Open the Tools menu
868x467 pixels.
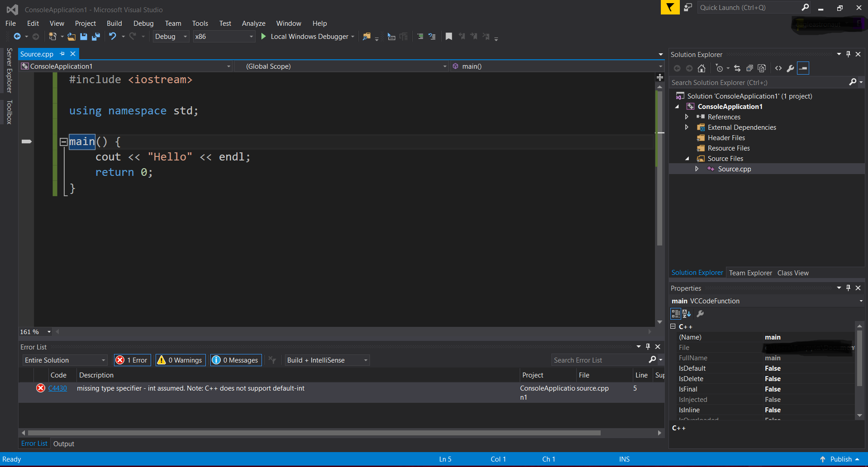pyautogui.click(x=200, y=24)
